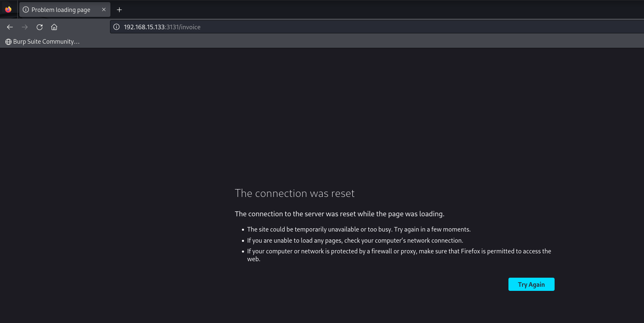The width and height of the screenshot is (644, 323).
Task: Click the "The connection was reset" heading
Action: (x=295, y=193)
